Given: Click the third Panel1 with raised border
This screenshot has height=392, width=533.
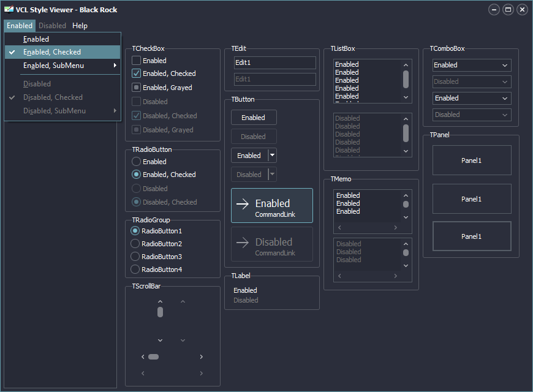Looking at the screenshot, I should pyautogui.click(x=472, y=236).
